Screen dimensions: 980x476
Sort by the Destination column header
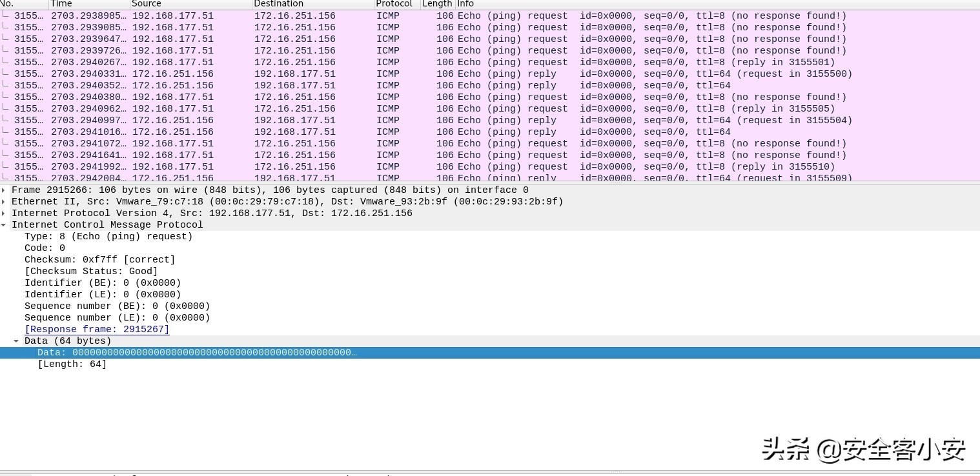click(313, 4)
